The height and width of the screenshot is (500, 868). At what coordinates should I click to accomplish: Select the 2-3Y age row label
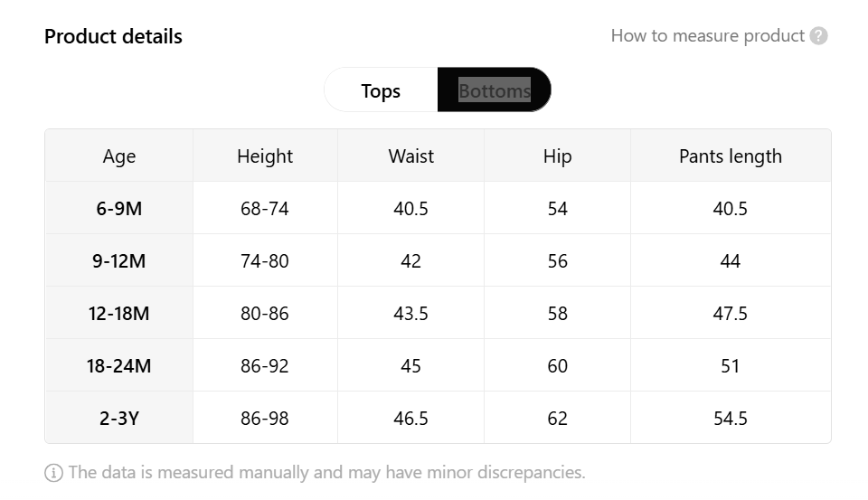[x=119, y=418]
